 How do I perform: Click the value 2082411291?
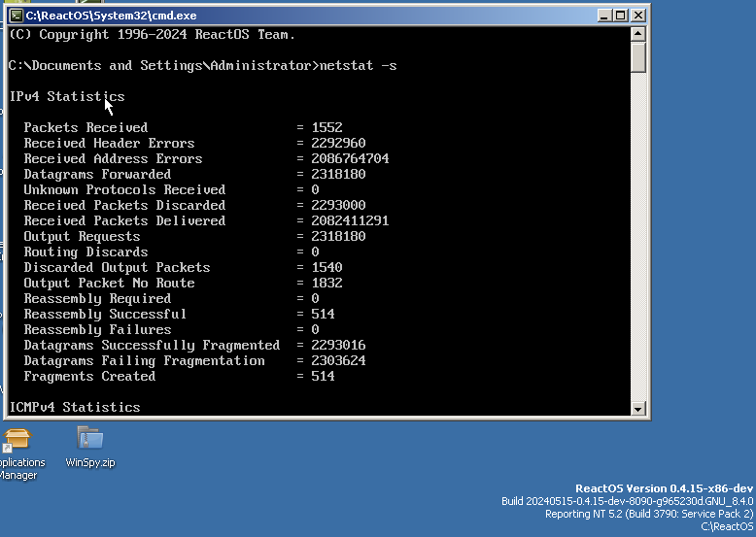(350, 220)
